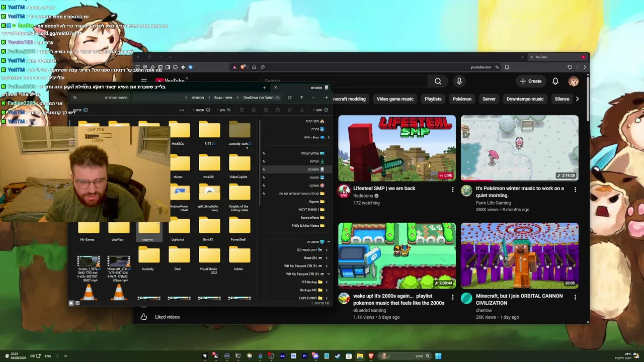Show more YouTube filter chips arrow

point(577,99)
